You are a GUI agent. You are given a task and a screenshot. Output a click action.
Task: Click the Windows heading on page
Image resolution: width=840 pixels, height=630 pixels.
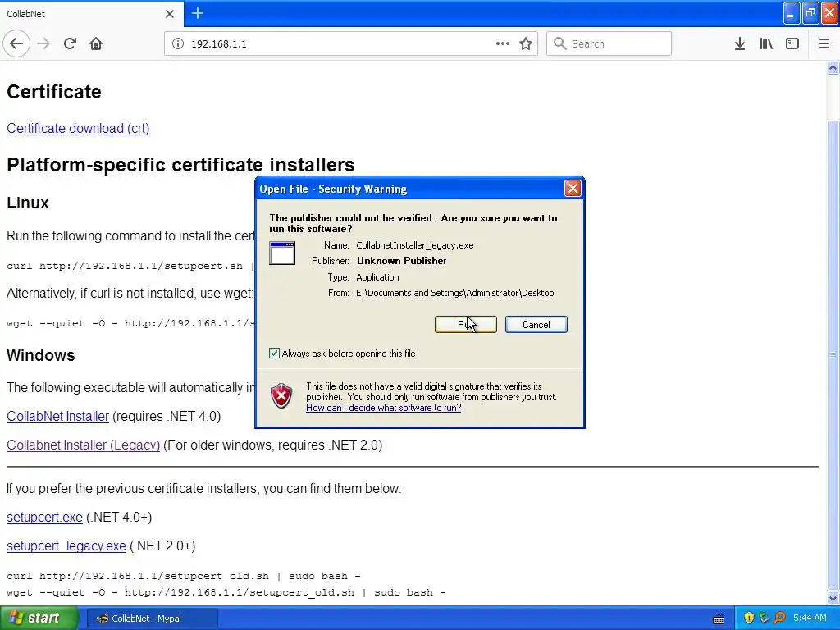41,355
